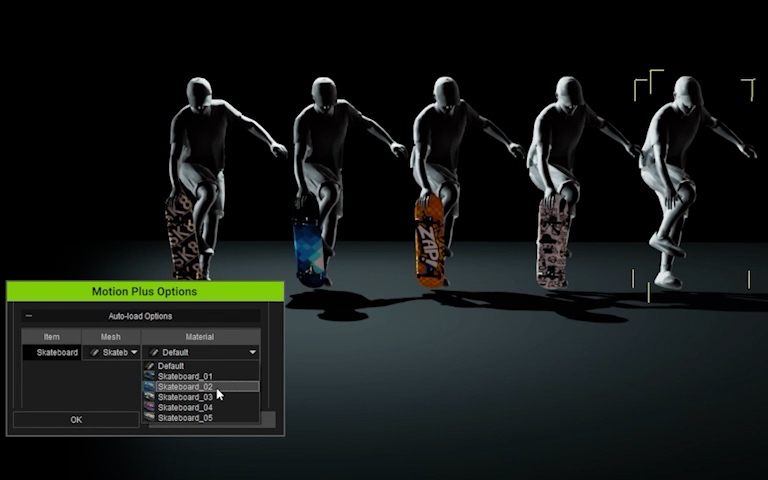This screenshot has height=480, width=768.
Task: Choose Skateboard_01 material option
Action: click(185, 376)
